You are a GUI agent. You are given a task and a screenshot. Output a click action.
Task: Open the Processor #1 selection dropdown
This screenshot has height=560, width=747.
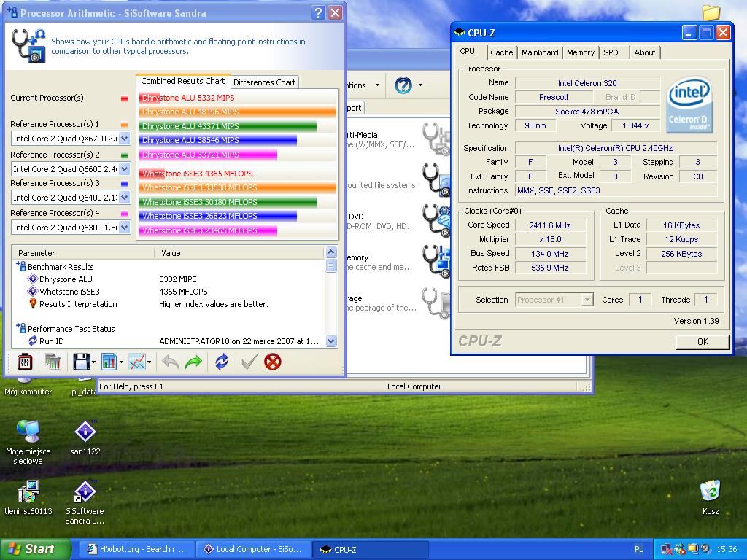point(554,300)
